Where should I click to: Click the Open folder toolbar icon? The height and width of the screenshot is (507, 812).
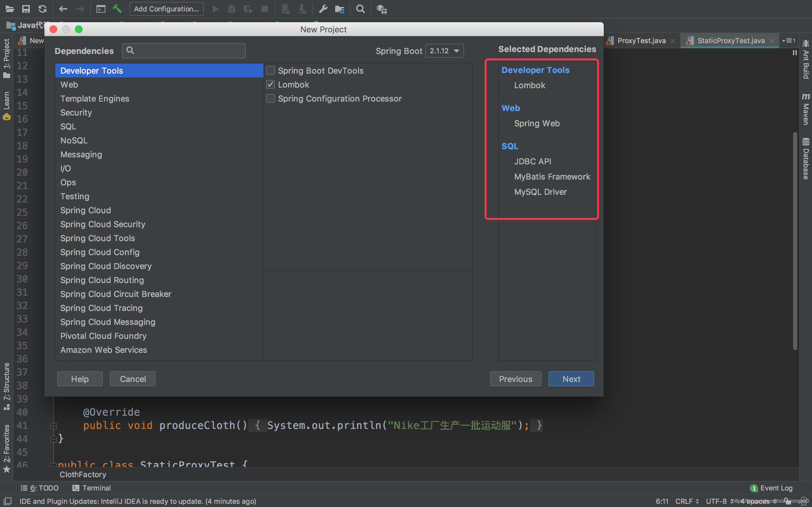pos(10,9)
